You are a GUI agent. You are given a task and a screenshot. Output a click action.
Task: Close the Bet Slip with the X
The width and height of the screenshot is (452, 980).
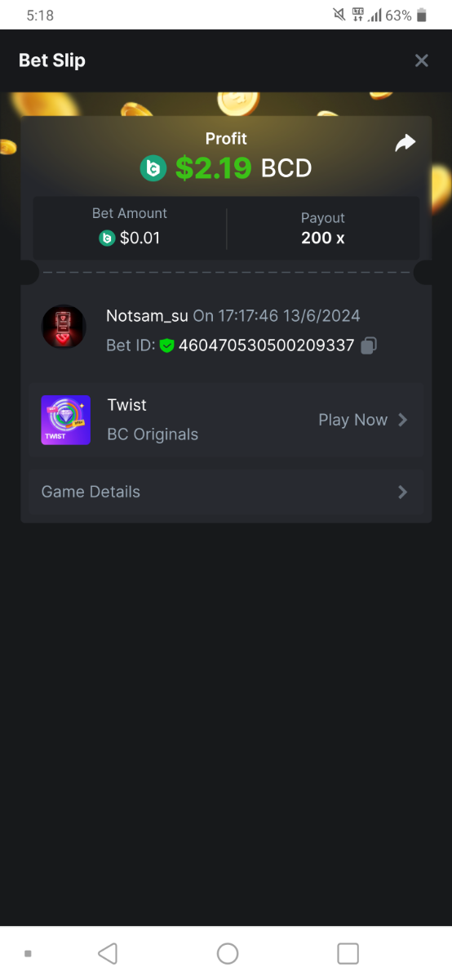421,60
